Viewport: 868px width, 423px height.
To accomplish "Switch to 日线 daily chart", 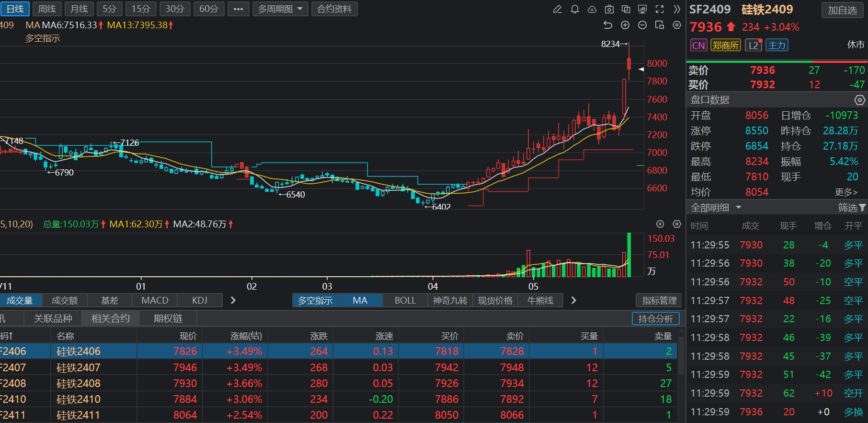I will (15, 9).
